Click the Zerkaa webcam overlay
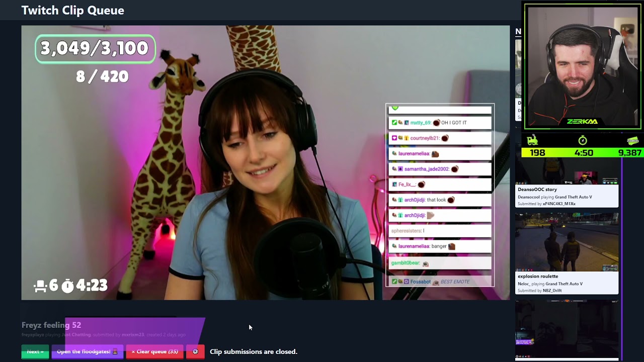This screenshot has height=362, width=644. click(583, 66)
